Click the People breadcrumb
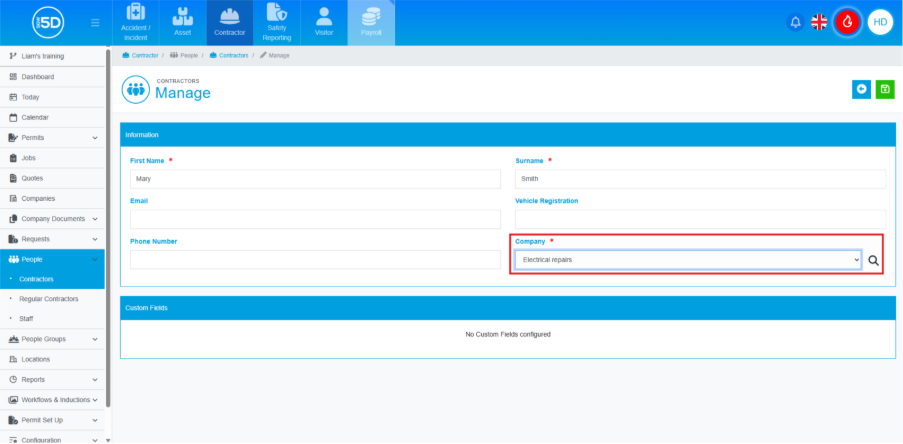This screenshot has height=444, width=903. [184, 55]
